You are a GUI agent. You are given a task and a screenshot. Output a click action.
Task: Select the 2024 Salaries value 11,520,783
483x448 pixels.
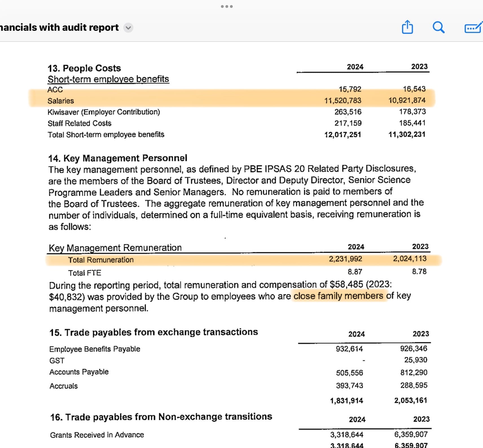point(343,101)
